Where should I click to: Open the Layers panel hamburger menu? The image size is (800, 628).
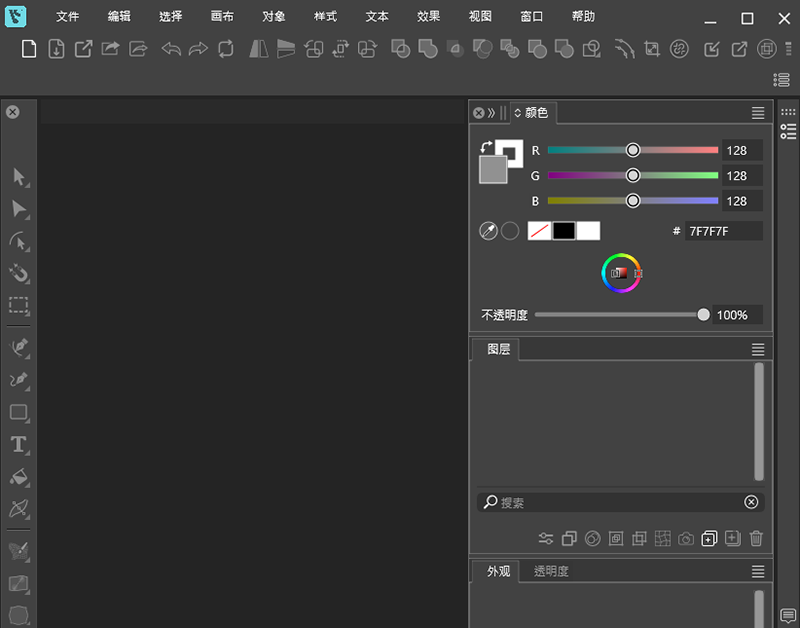point(758,349)
